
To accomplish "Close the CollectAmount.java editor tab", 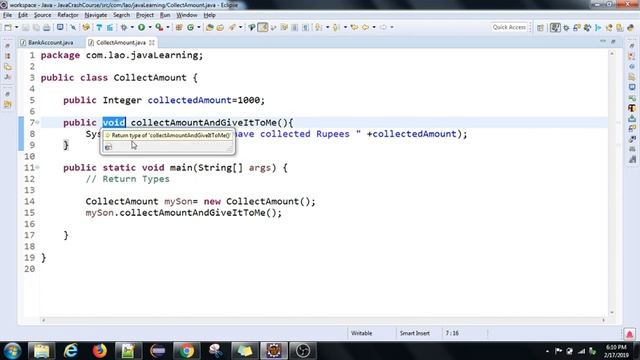I will point(152,42).
